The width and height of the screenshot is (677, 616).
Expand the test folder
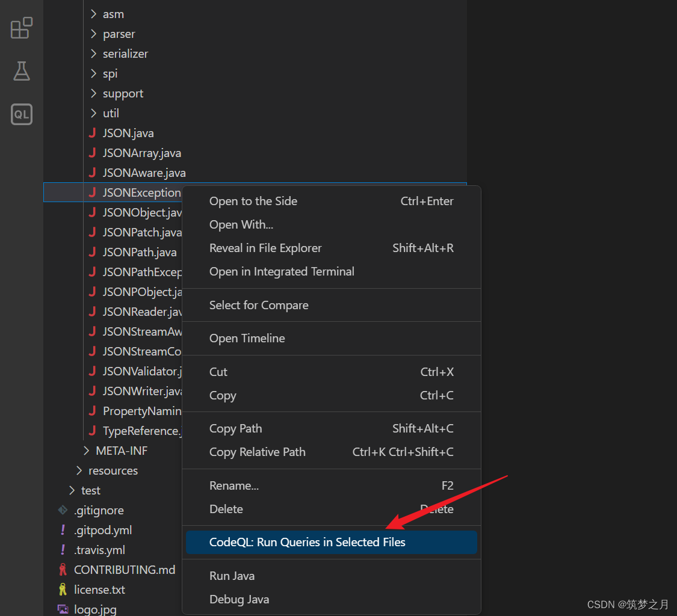pyautogui.click(x=72, y=490)
